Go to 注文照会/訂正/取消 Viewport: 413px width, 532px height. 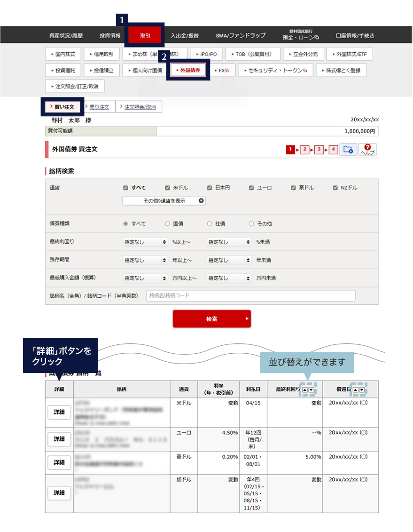coord(75,86)
